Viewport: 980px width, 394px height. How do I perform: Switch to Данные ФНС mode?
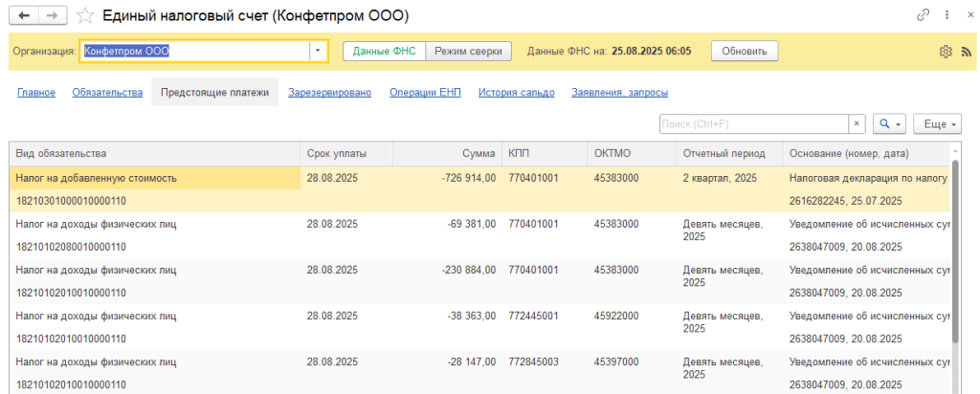384,51
